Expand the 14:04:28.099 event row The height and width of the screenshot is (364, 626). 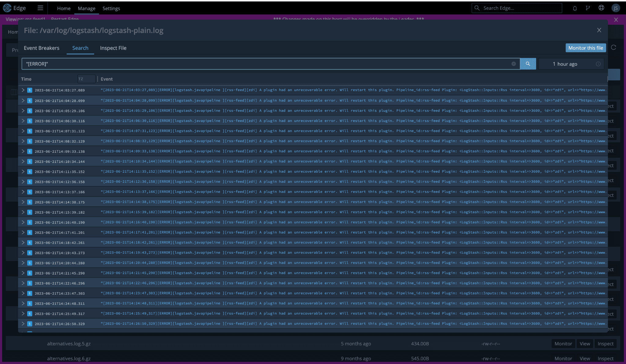(x=23, y=101)
